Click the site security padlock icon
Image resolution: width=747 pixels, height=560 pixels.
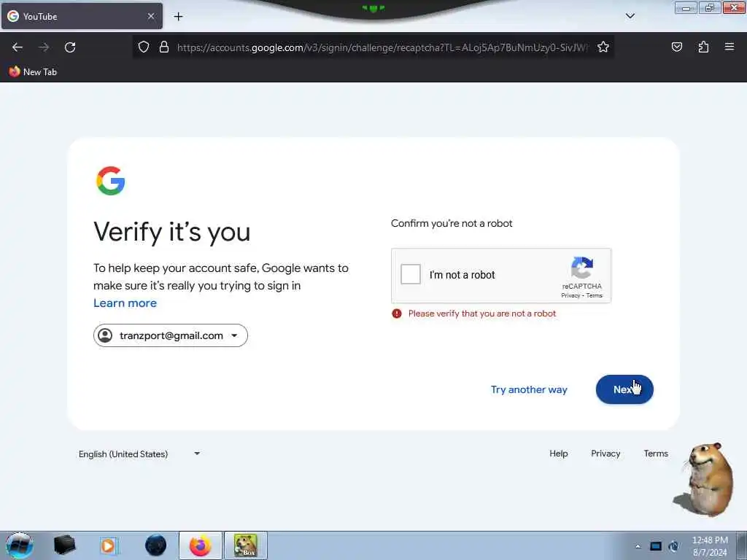click(x=164, y=47)
